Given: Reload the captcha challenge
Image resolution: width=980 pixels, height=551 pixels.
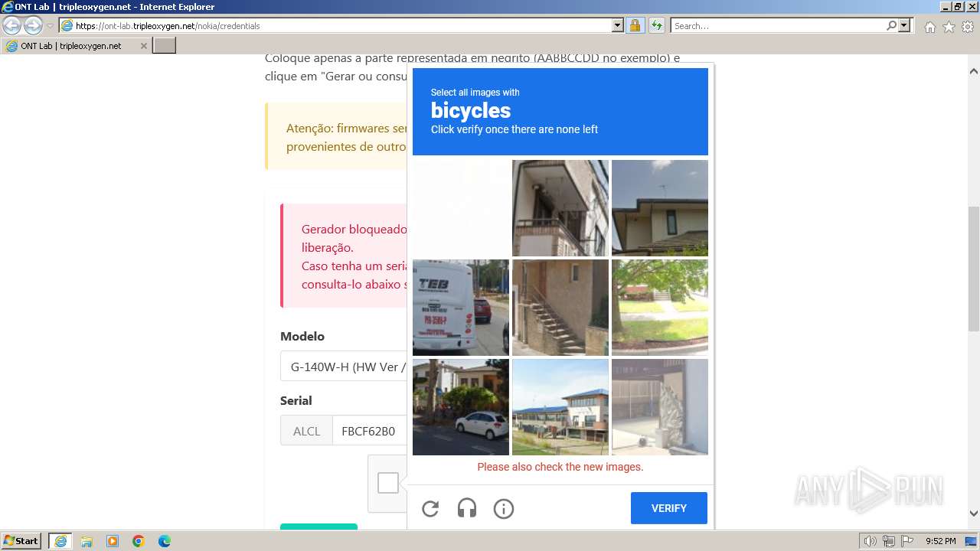Looking at the screenshot, I should [430, 508].
